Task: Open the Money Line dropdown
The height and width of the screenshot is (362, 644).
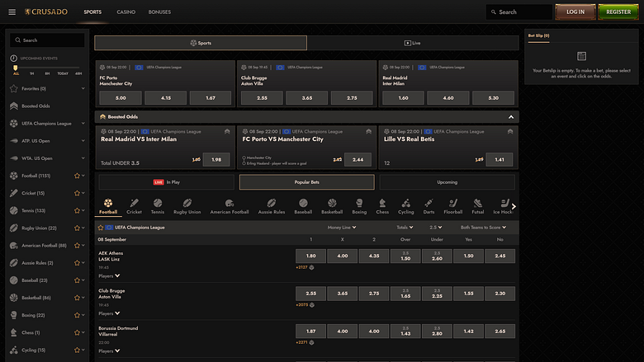Action: pos(342,227)
